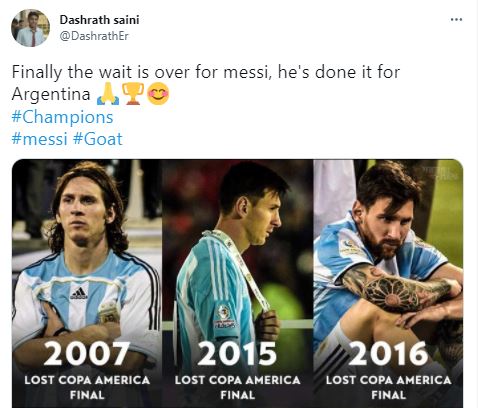Click the Adidas logo on 2007 jersey

click(79, 293)
